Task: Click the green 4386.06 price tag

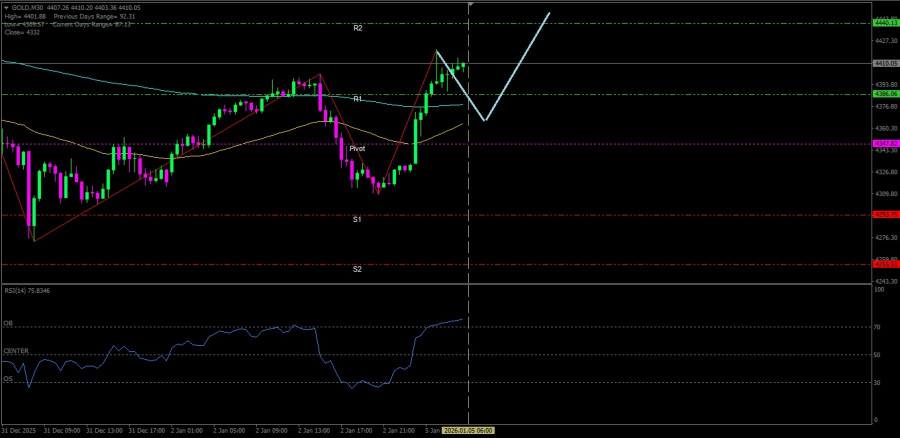Action: (x=885, y=93)
